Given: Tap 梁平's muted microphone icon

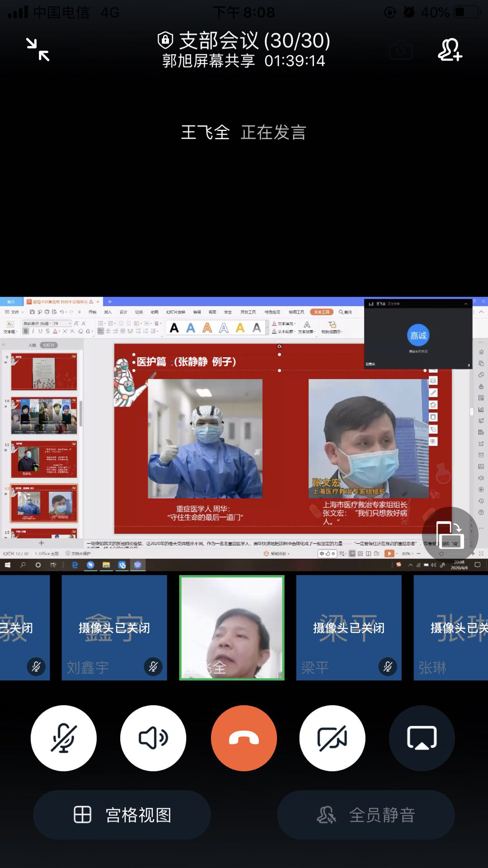Looking at the screenshot, I should pos(388,666).
